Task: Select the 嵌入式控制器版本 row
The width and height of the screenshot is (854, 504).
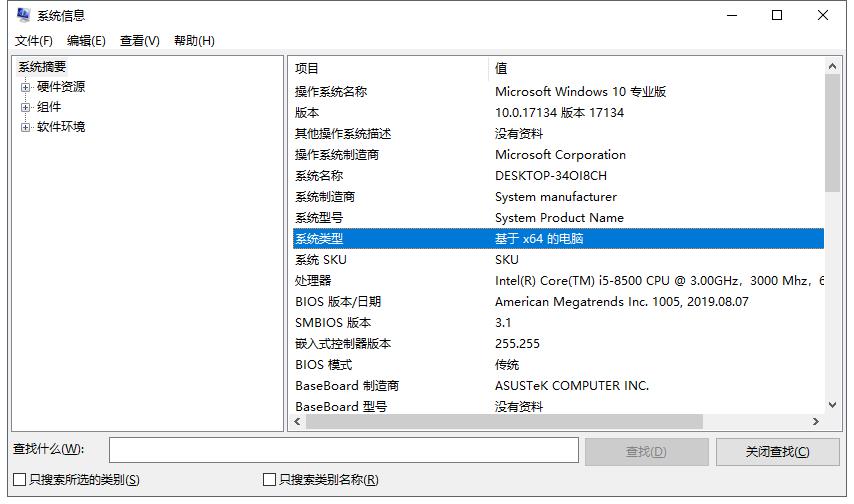Action: pos(558,343)
